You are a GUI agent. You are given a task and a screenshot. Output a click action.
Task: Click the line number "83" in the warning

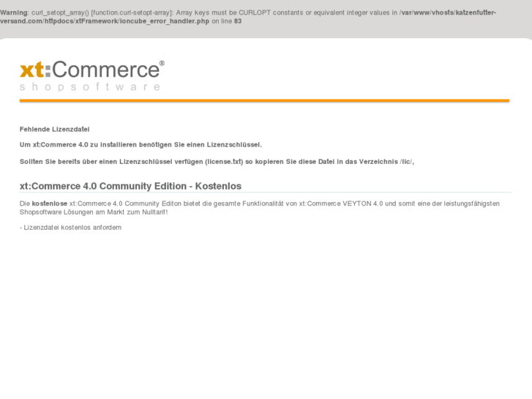[238, 21]
